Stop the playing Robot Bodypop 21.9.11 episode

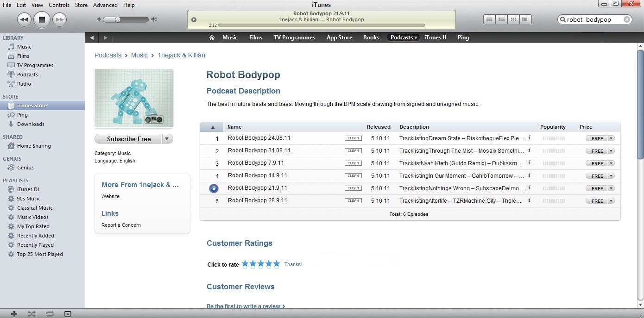tap(214, 188)
